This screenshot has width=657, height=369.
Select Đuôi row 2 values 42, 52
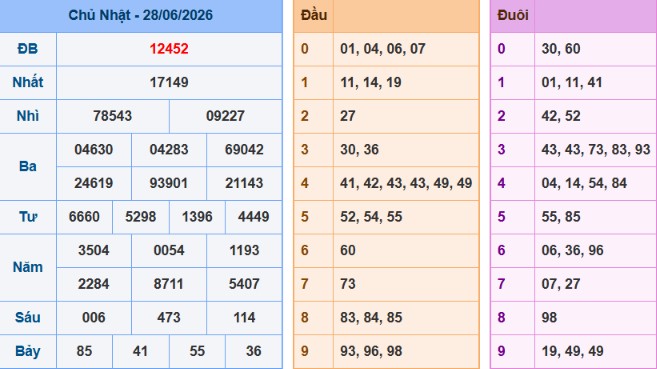(x=561, y=116)
